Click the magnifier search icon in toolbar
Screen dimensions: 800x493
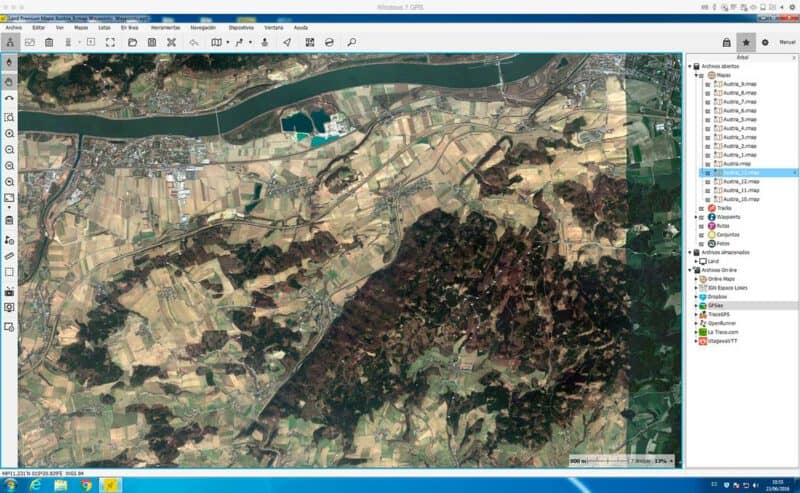[x=352, y=42]
